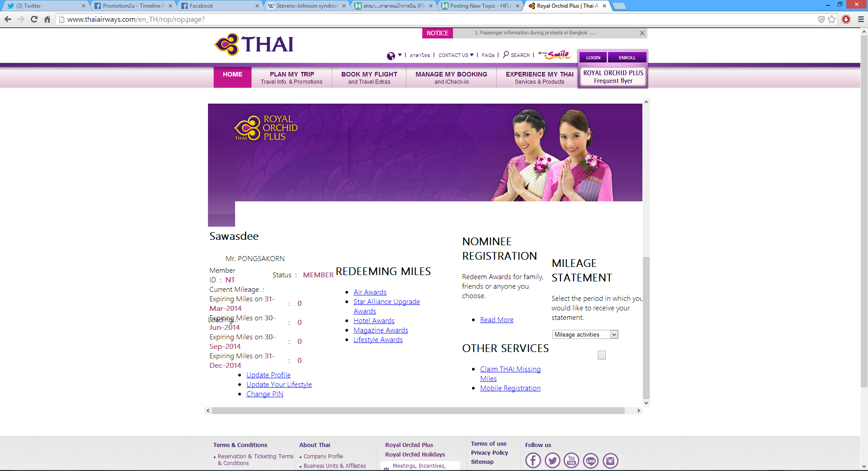The height and width of the screenshot is (471, 868).
Task: Click the LOGIN button
Action: coord(593,57)
